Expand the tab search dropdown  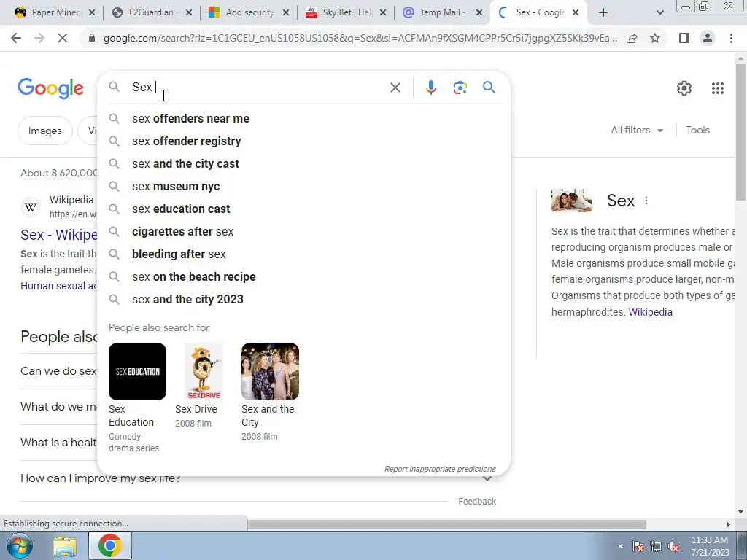pos(659,12)
